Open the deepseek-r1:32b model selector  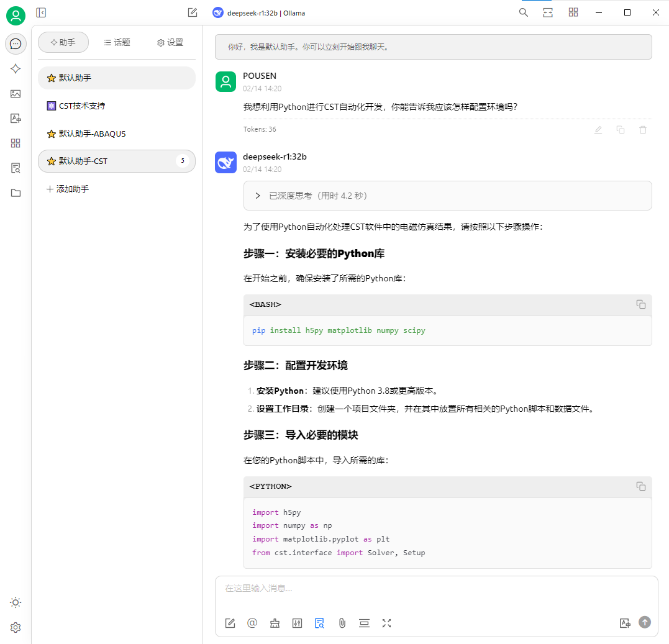pos(260,12)
